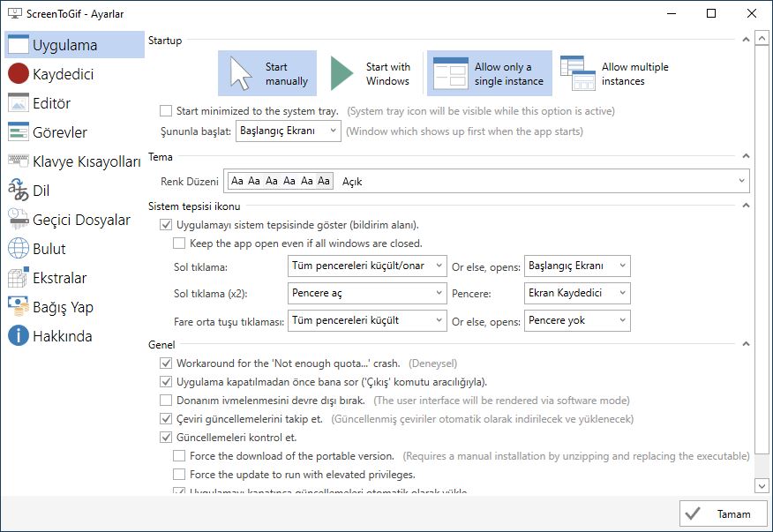Open the Pencere Ekran Kaydedici dropdown

tap(577, 293)
